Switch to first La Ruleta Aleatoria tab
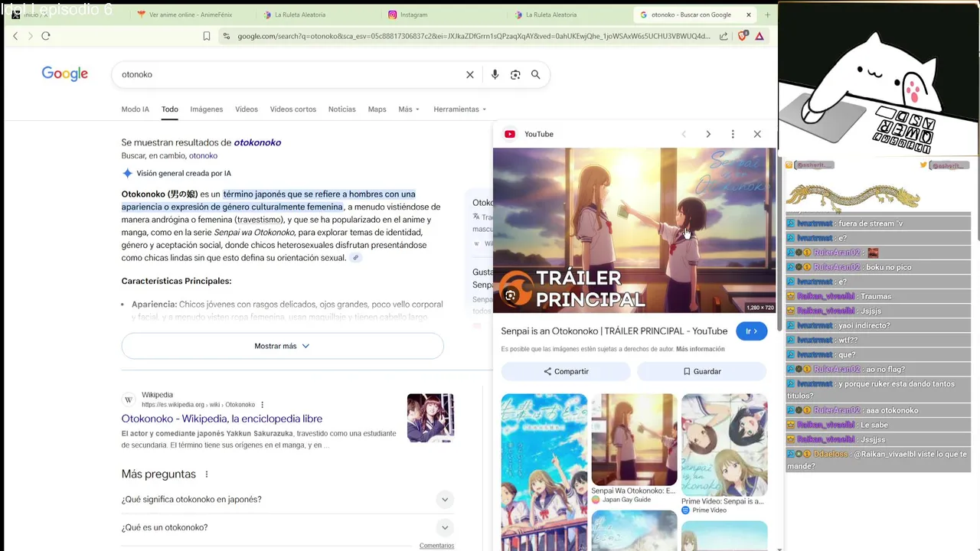 [x=300, y=15]
